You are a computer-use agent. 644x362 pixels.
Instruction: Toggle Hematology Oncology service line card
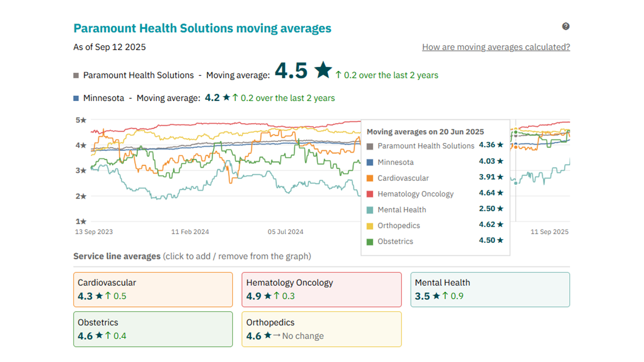coord(321,290)
